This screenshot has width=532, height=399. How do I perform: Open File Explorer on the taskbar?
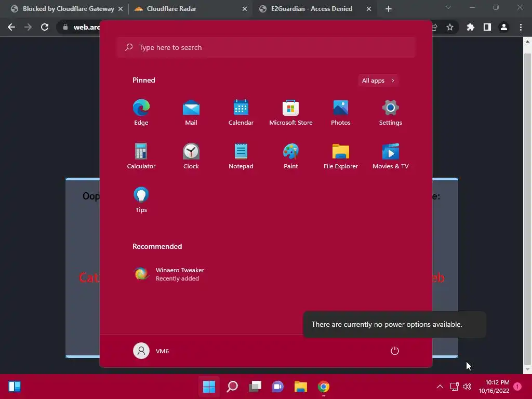[301, 387]
